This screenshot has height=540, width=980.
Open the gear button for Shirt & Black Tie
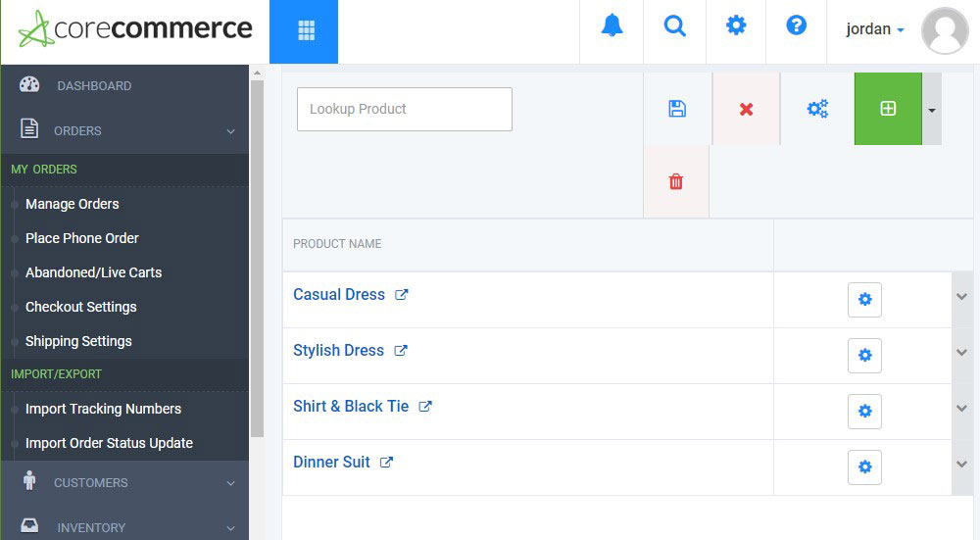pyautogui.click(x=865, y=412)
